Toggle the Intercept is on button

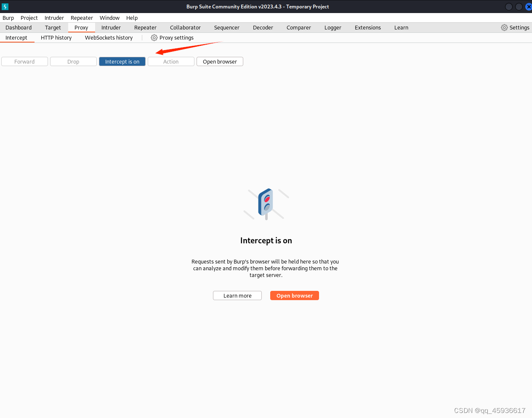click(122, 61)
